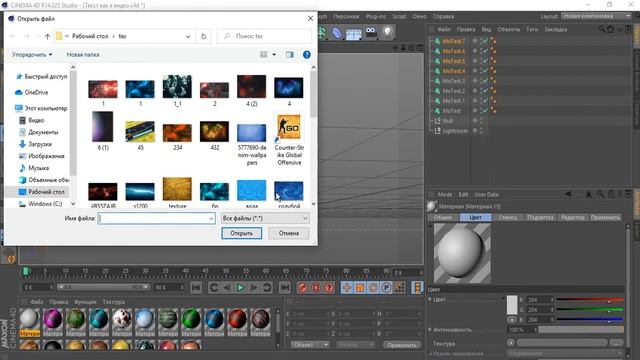The height and width of the screenshot is (360, 640).
Task: Click the up arrow in file dialog
Action: pos(47,36)
